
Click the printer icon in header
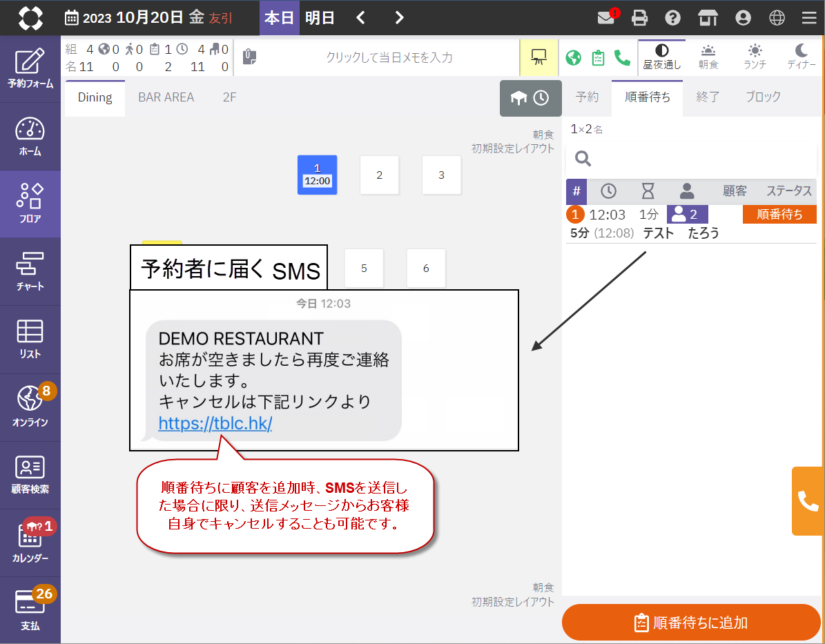point(640,18)
